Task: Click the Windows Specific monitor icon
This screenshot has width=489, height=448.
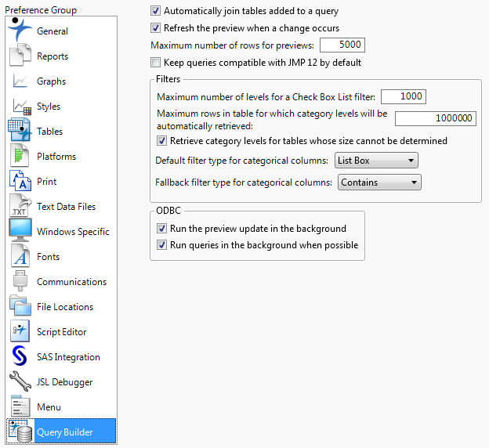Action: [20, 230]
